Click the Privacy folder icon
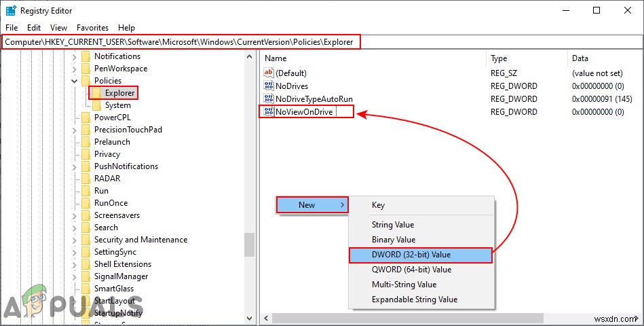This screenshot has height=326, width=644. tap(86, 154)
